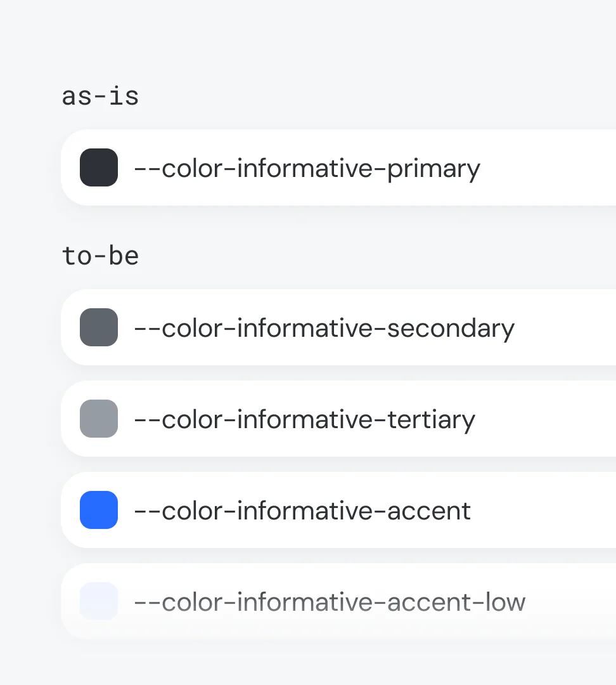Click the pale accent-low color swatch
This screenshot has height=685, width=616.
pos(99,601)
